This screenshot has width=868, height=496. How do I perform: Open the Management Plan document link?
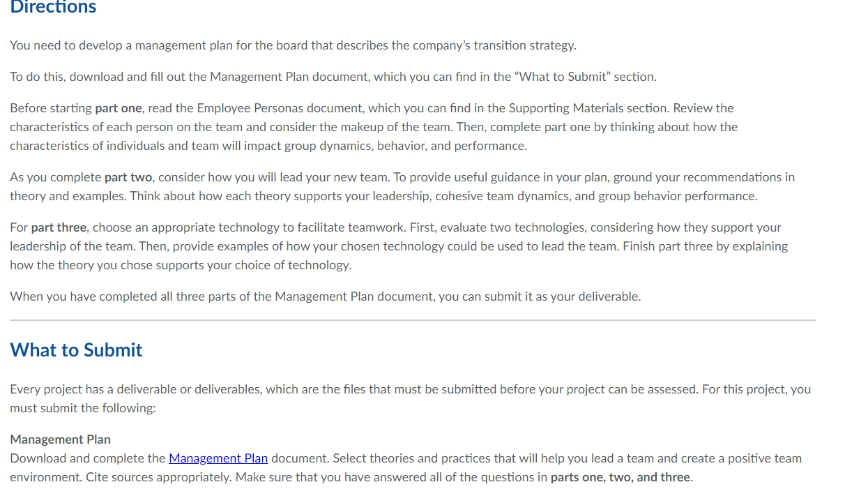click(218, 458)
